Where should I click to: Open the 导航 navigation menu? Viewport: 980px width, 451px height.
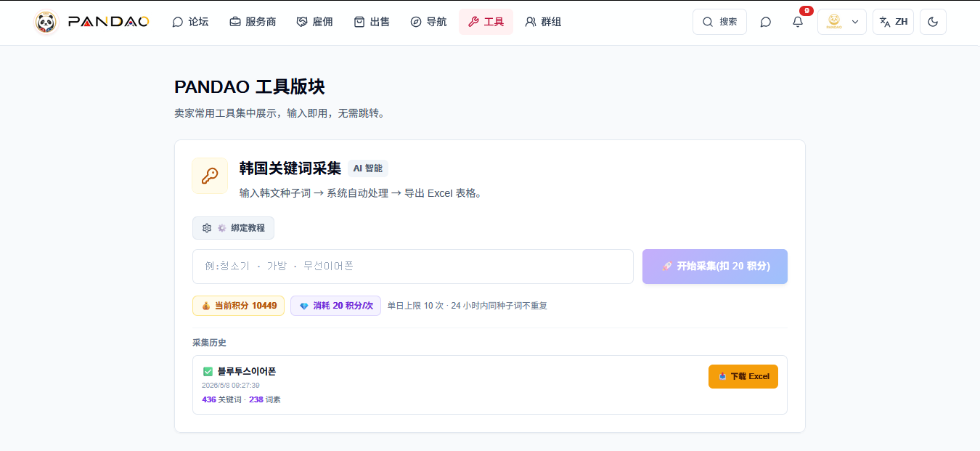click(428, 22)
